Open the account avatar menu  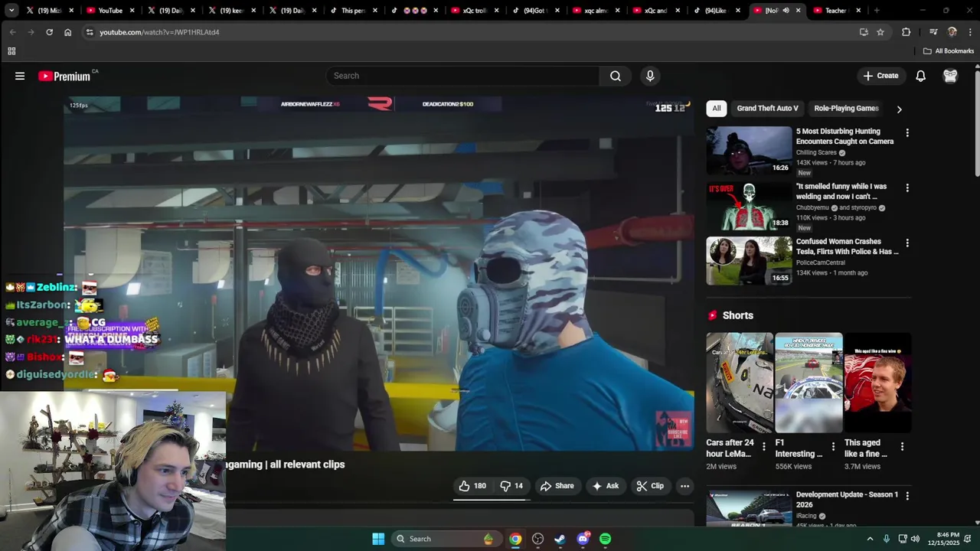click(950, 76)
